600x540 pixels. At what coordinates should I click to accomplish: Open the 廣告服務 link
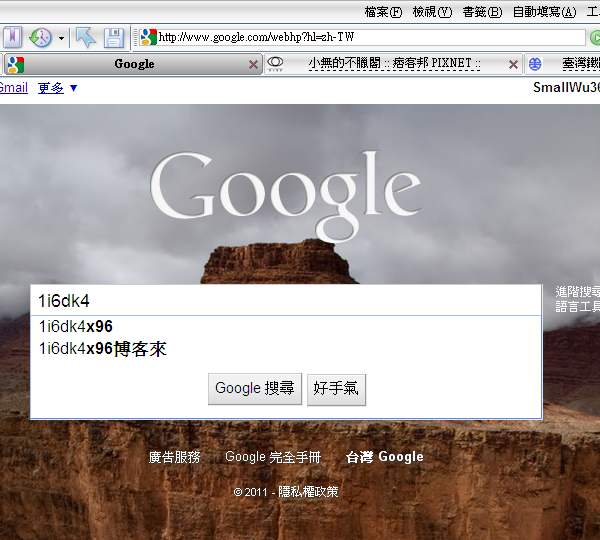point(174,457)
